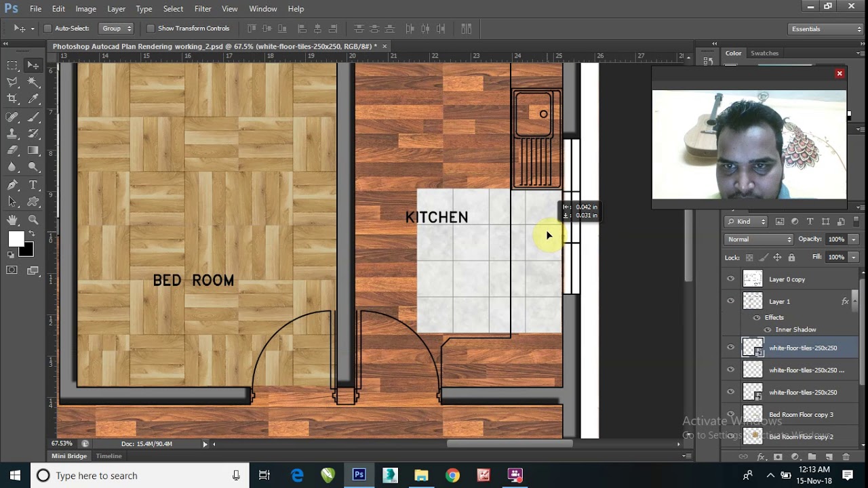This screenshot has height=488, width=868.
Task: Create a new layer group
Action: [x=811, y=457]
